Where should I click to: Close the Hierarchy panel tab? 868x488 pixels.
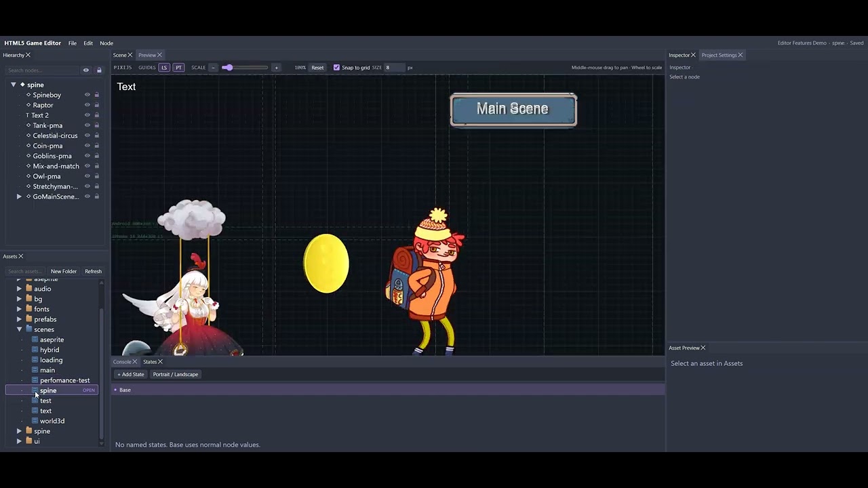[x=28, y=55]
